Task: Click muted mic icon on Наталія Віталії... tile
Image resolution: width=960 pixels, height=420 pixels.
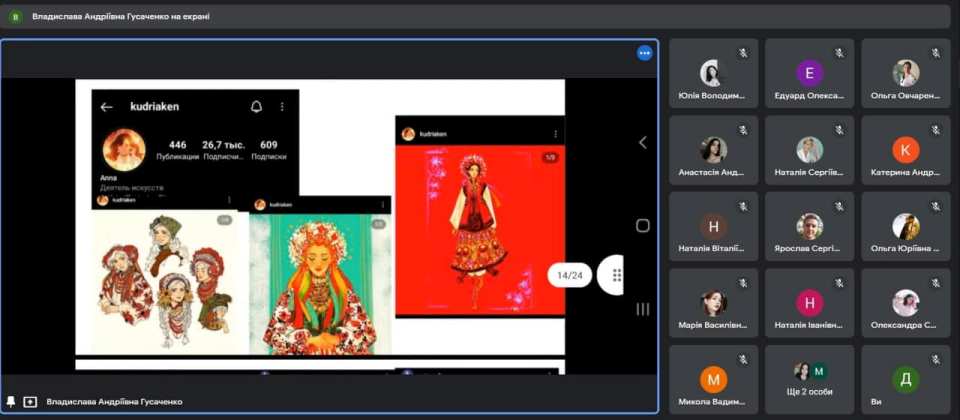Action: [743, 206]
